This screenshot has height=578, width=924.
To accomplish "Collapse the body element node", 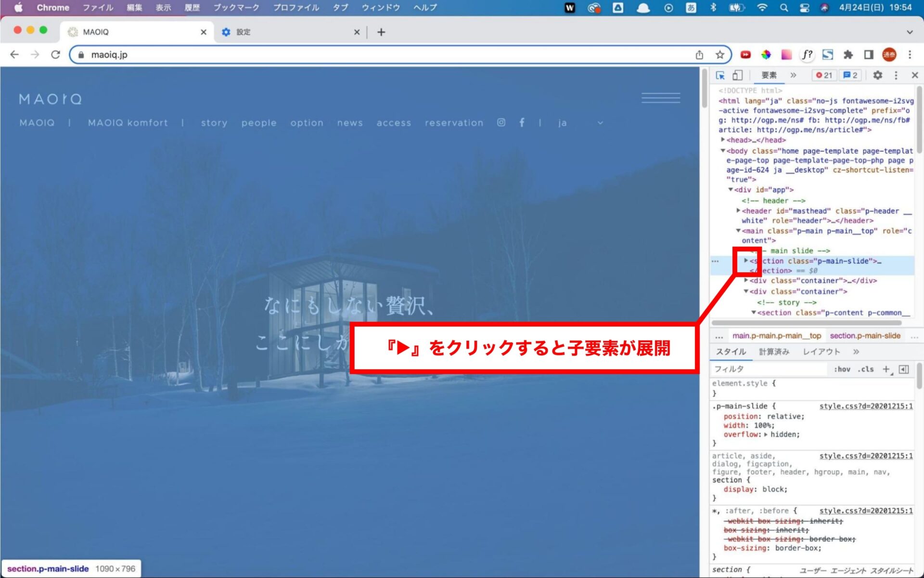I will coord(723,151).
